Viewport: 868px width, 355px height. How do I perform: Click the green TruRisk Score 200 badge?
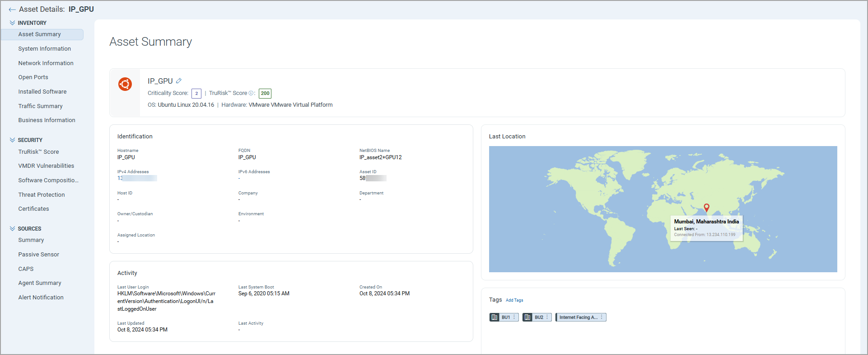tap(265, 94)
